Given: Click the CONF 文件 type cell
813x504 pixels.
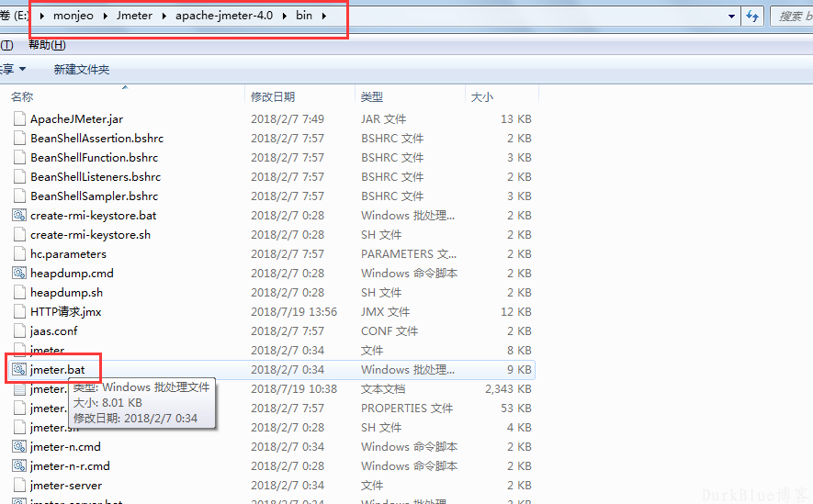Looking at the screenshot, I should (390, 331).
